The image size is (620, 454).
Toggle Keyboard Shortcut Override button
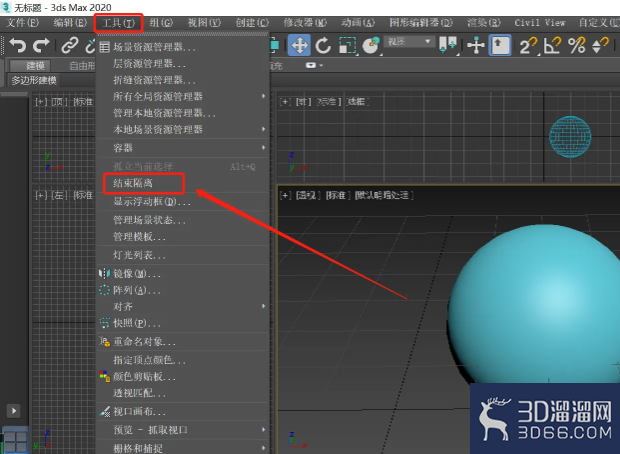point(500,45)
